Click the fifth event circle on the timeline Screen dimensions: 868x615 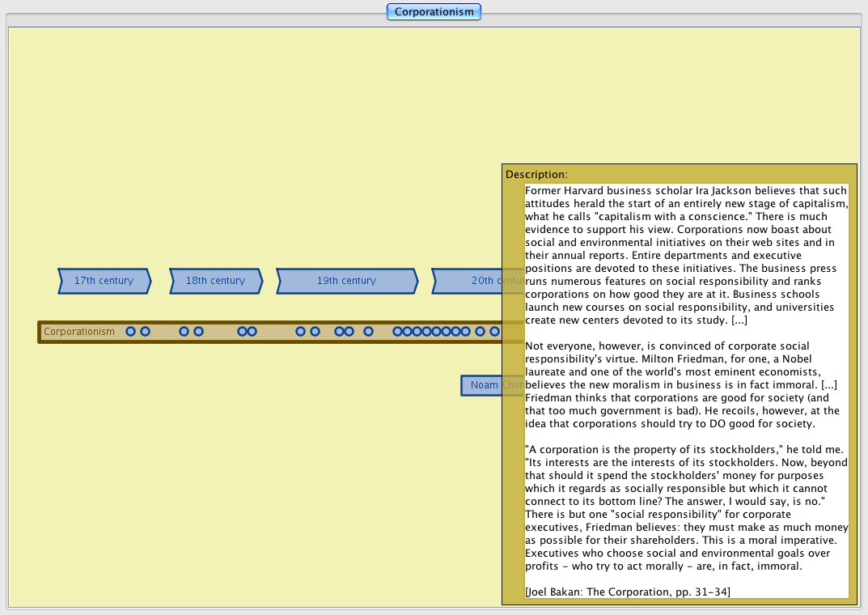[242, 332]
